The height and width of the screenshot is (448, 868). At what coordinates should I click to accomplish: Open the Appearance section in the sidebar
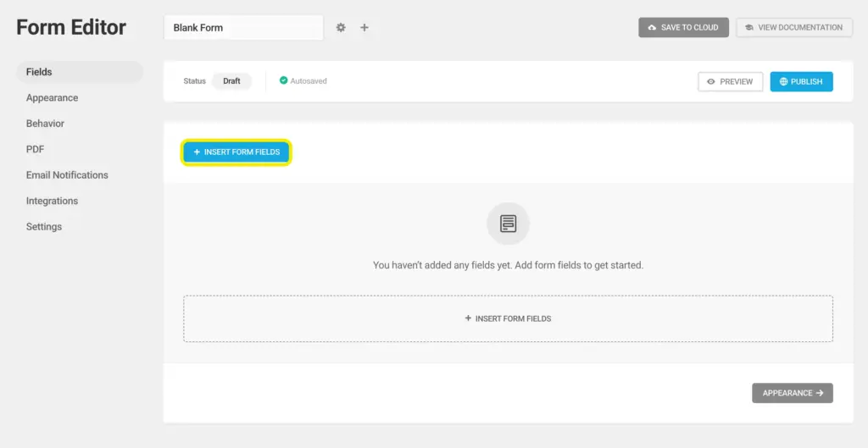pyautogui.click(x=52, y=98)
